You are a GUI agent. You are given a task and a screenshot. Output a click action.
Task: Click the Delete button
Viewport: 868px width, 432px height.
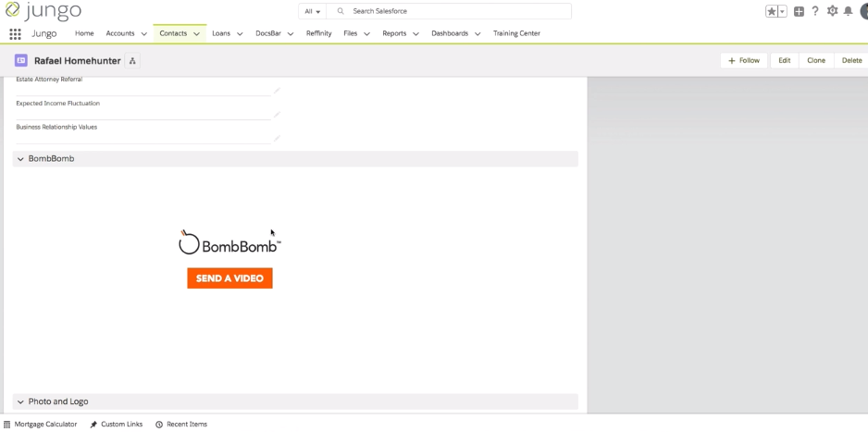[851, 60]
